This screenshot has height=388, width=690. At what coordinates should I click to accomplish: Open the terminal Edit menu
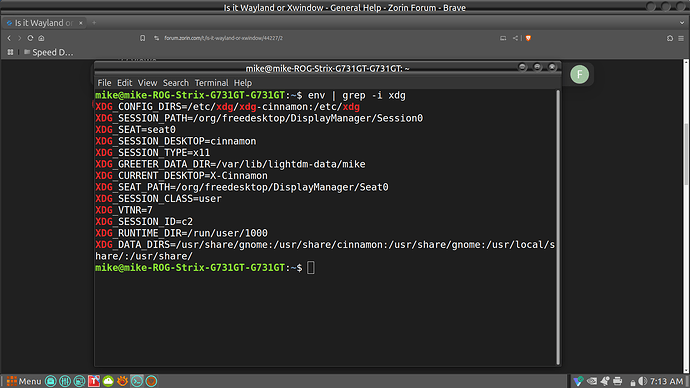click(x=124, y=83)
